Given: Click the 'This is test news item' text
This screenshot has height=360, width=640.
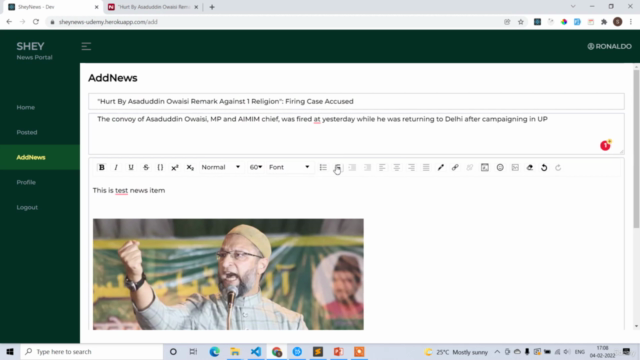Looking at the screenshot, I should click(129, 191).
